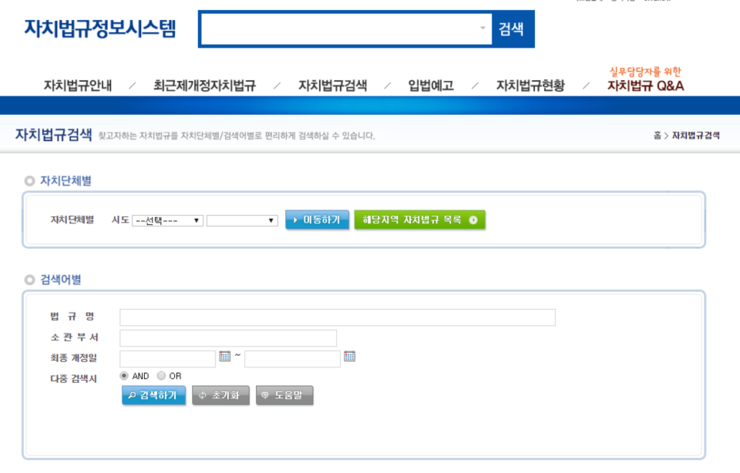This screenshot has height=473, width=740.
Task: Open the 입법예고 menu
Action: [x=431, y=86]
